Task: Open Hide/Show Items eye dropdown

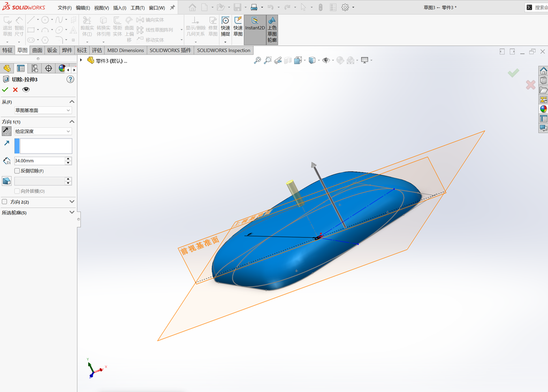Action: point(326,60)
